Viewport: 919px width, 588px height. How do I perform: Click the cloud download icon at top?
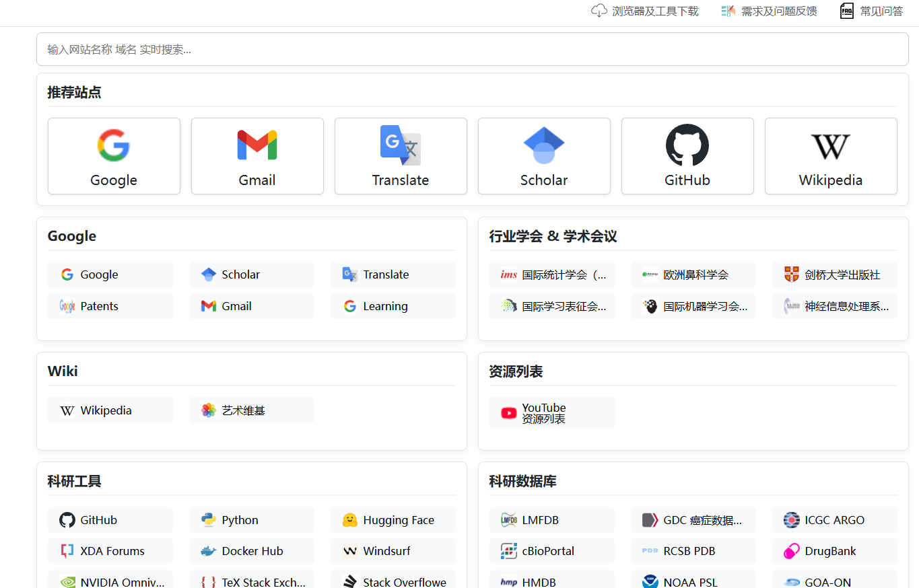pos(599,11)
